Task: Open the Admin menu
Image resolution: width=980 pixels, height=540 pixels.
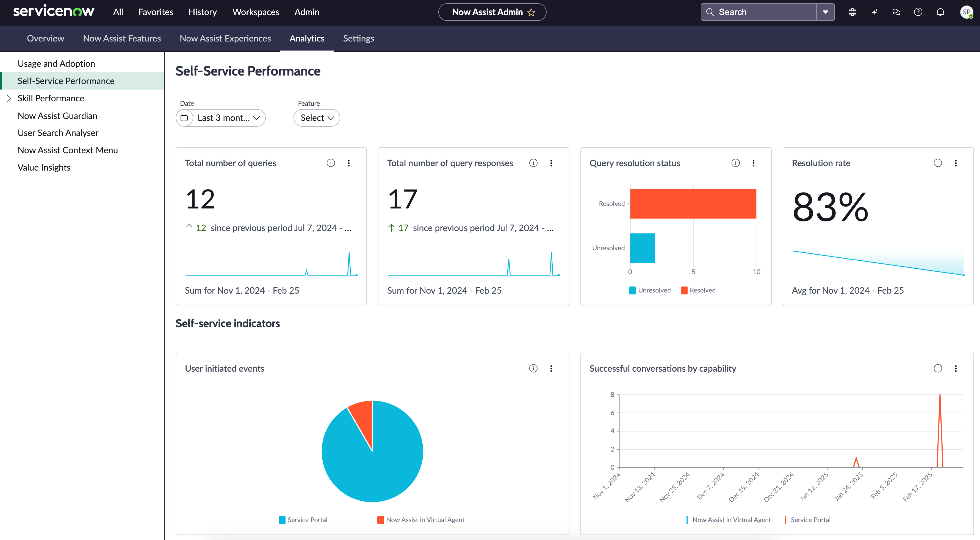Action: click(307, 12)
